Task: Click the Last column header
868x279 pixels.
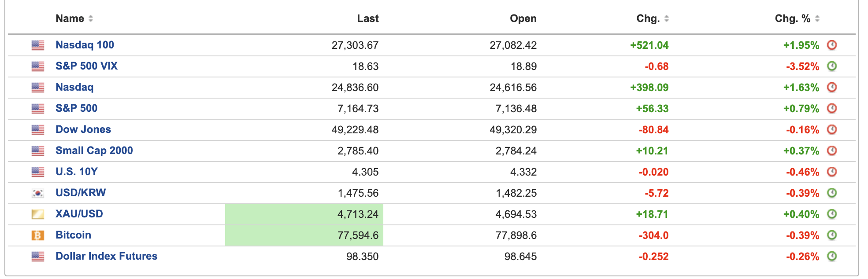Action: (367, 18)
